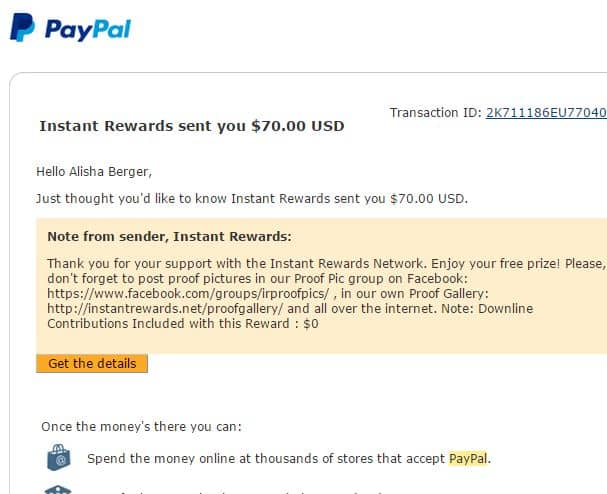Click the instantrewards.net/proofgallery URL

pos(165,309)
